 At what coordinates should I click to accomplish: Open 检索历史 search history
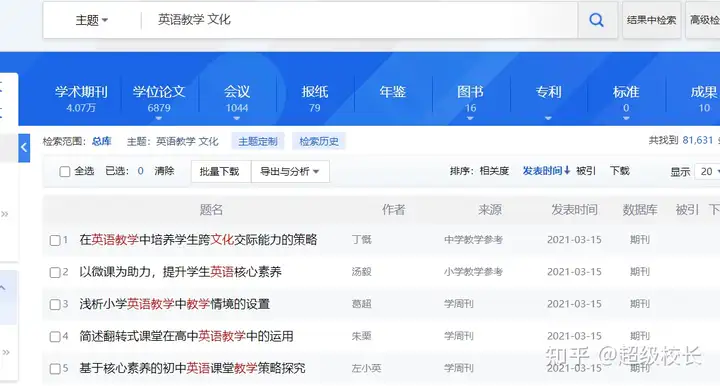(319, 141)
